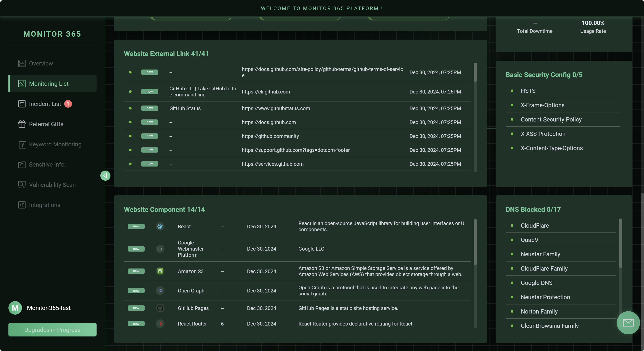Open Sensitive Info. section
The width and height of the screenshot is (644, 351).
(52, 164)
